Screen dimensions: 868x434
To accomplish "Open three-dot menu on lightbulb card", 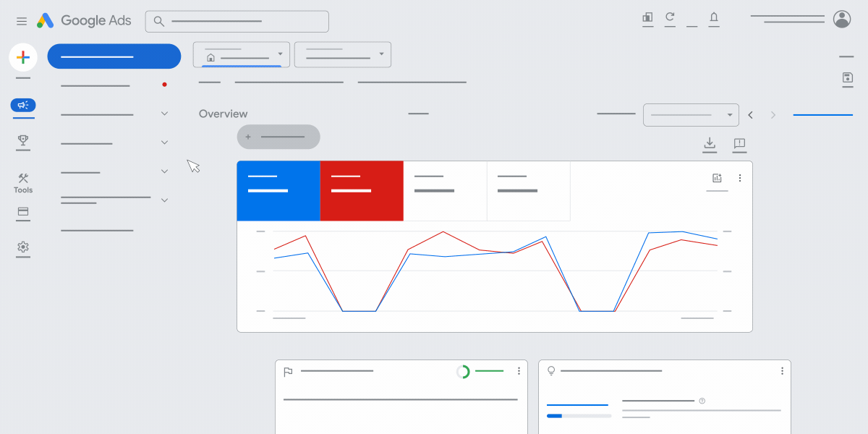I will [782, 371].
